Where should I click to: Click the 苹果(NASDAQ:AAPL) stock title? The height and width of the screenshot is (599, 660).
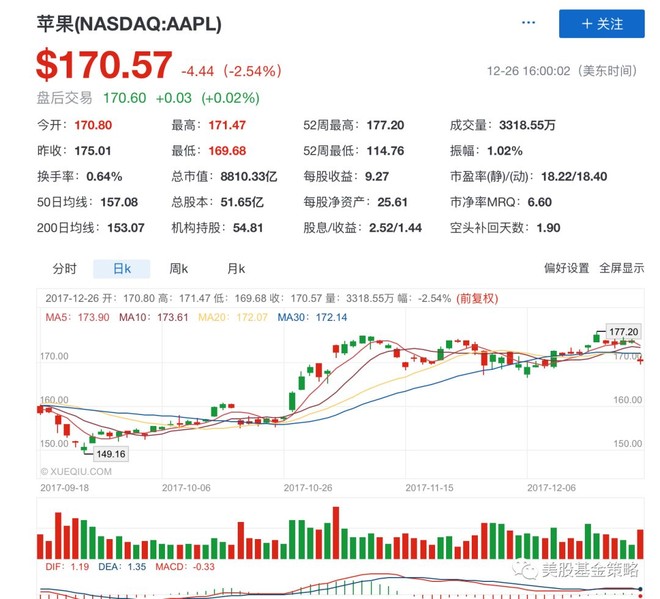129,24
